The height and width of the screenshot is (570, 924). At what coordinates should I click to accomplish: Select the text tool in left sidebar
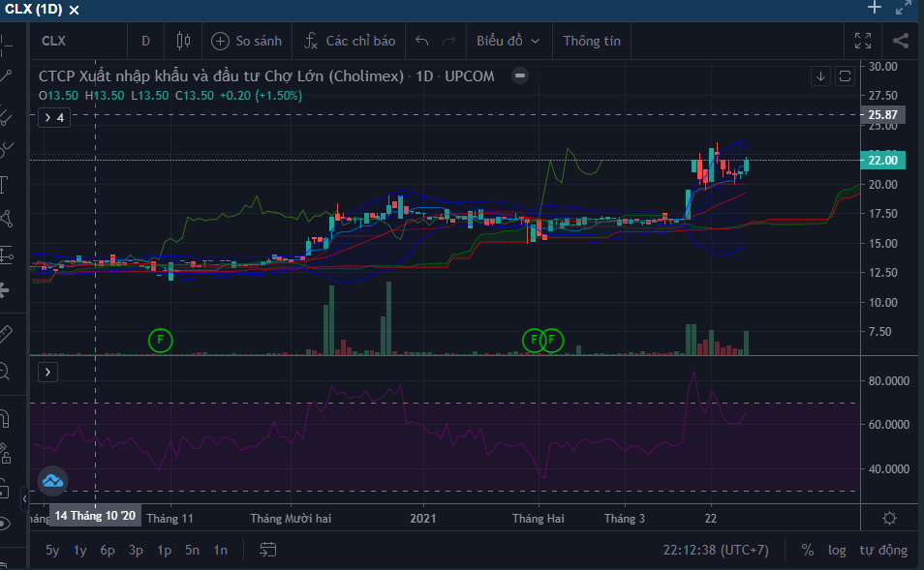coord(5,184)
